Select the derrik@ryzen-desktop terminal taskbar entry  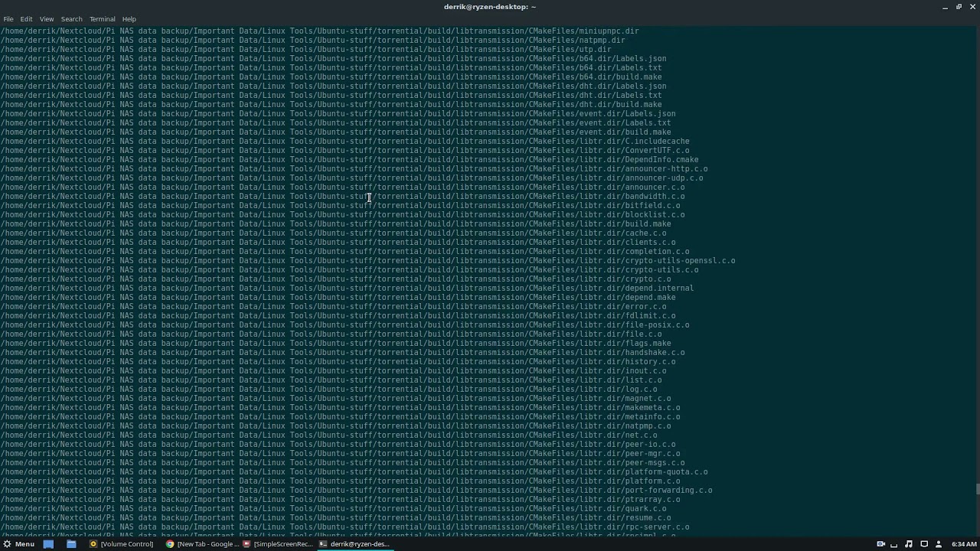click(354, 544)
